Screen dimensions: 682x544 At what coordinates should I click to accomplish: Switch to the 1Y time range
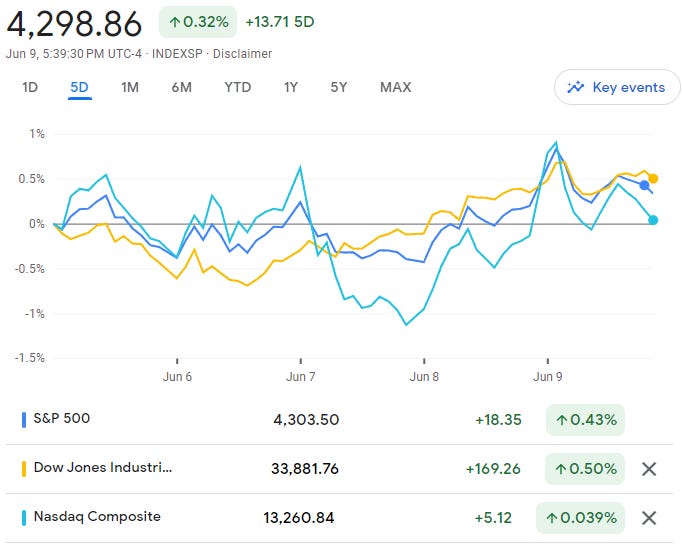pos(291,87)
